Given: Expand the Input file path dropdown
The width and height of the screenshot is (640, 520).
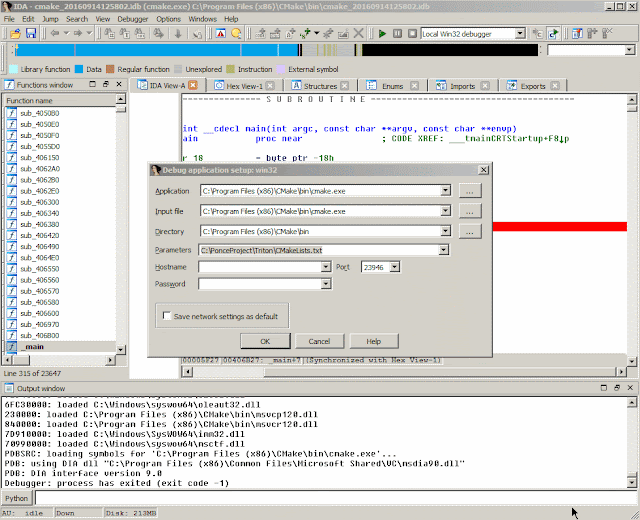Looking at the screenshot, I should click(x=445, y=211).
